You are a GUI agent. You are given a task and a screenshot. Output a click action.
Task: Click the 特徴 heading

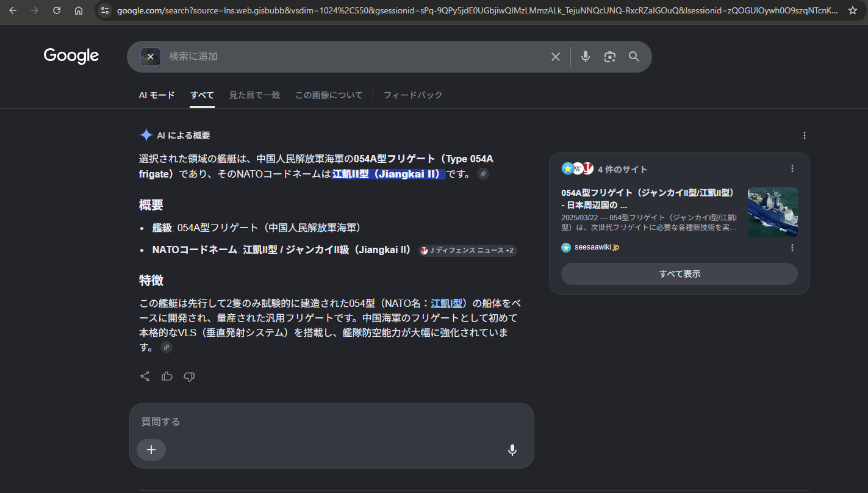[151, 281]
